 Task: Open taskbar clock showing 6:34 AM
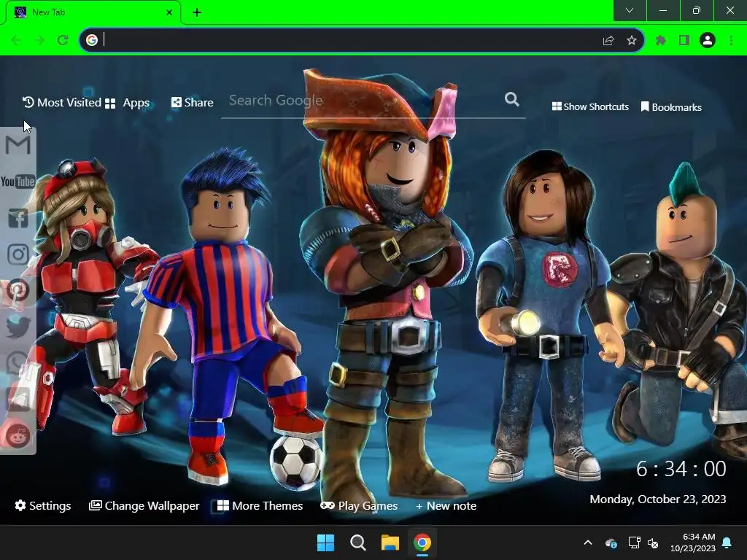coord(693,542)
